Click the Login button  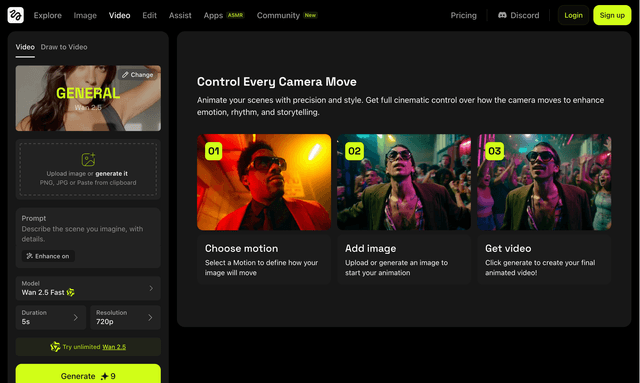click(x=573, y=15)
